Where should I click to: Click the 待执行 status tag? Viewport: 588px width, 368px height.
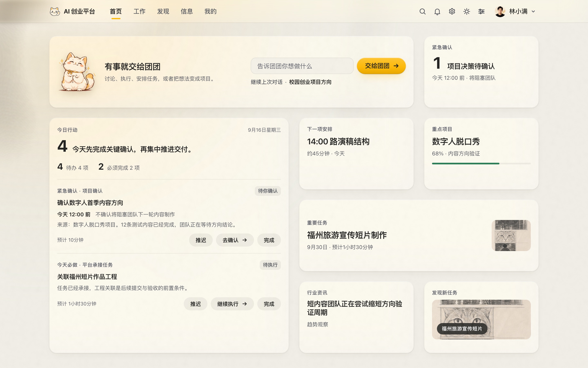click(270, 265)
